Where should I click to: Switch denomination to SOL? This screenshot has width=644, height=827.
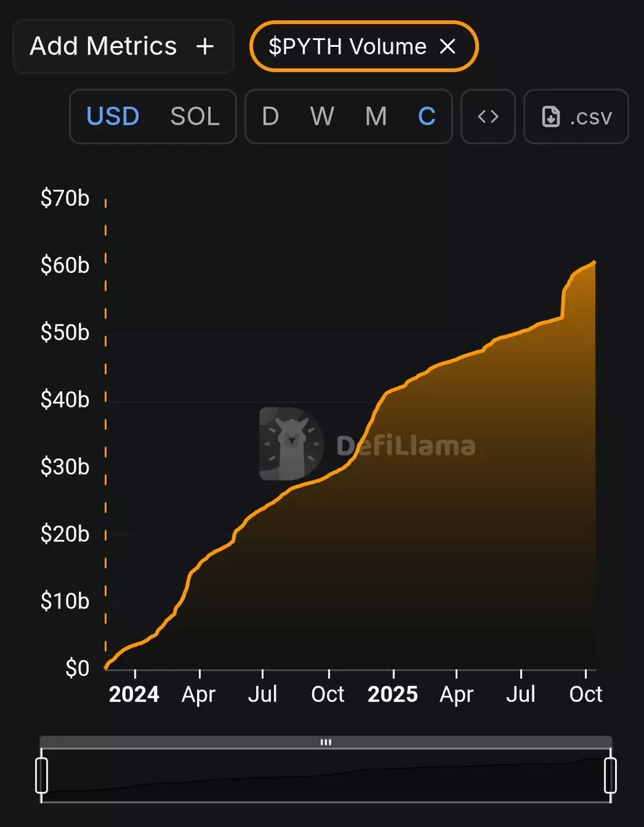195,116
